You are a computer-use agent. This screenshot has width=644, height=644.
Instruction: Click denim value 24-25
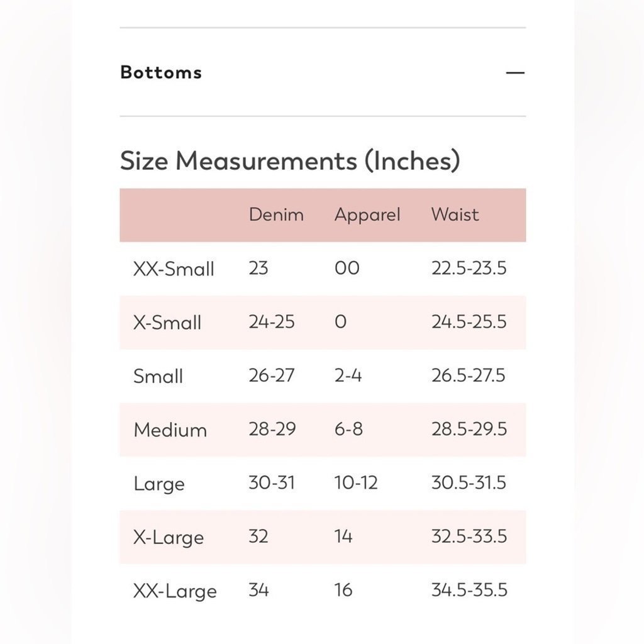(272, 321)
